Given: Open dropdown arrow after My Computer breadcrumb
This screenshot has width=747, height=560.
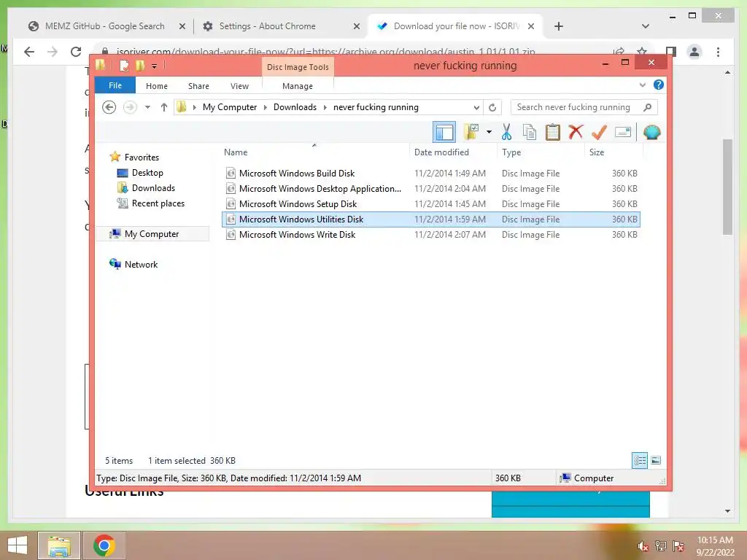Looking at the screenshot, I should pyautogui.click(x=266, y=108).
